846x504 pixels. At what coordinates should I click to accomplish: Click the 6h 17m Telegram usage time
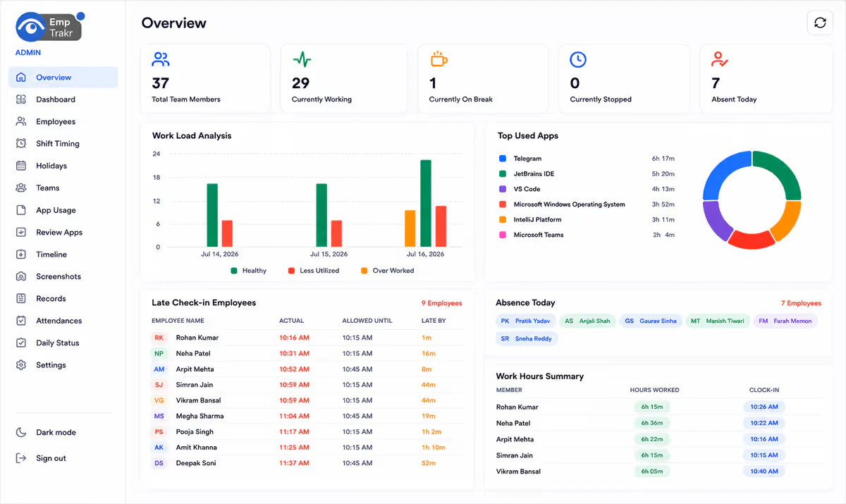(663, 159)
